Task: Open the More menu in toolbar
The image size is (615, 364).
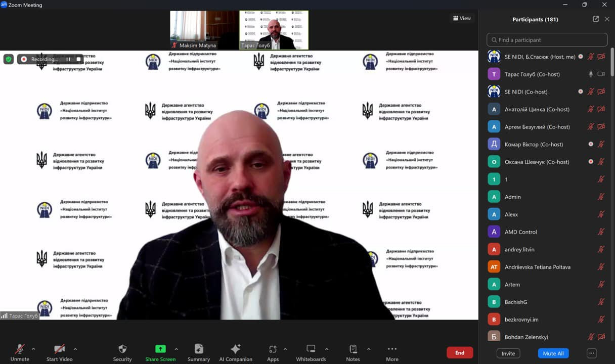Action: coord(392,349)
